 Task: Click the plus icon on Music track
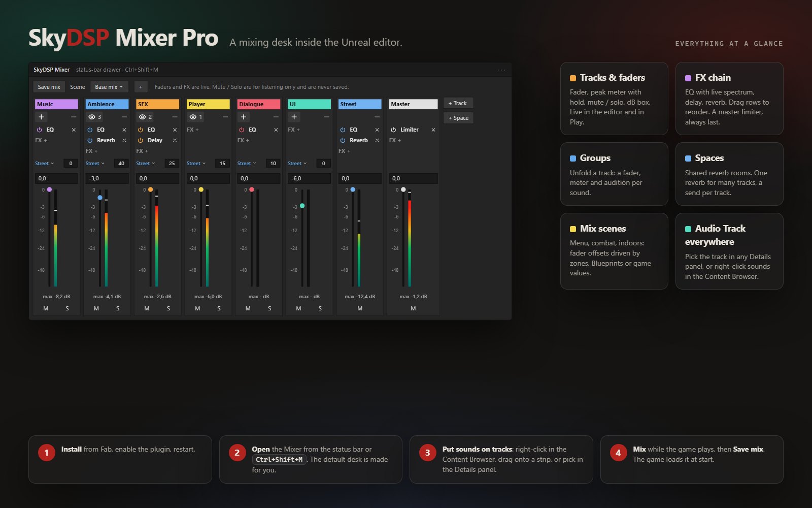click(41, 117)
